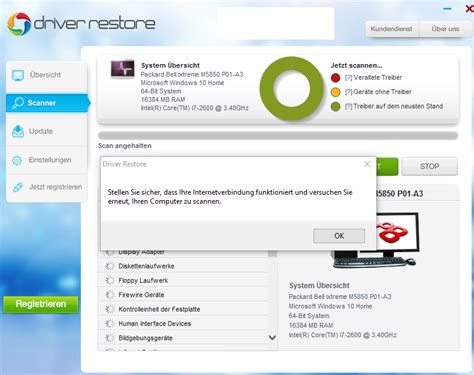Select the Bildgebungsgeräte row

(184, 338)
